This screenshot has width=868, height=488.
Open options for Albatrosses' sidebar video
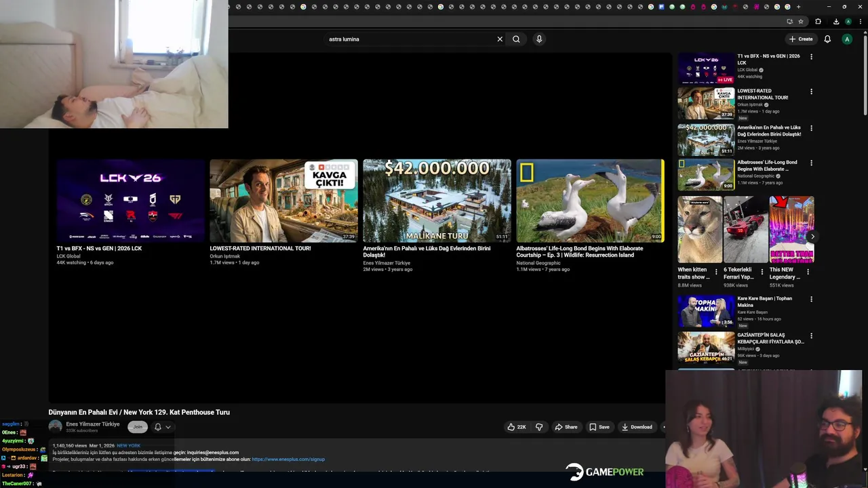[x=811, y=163]
